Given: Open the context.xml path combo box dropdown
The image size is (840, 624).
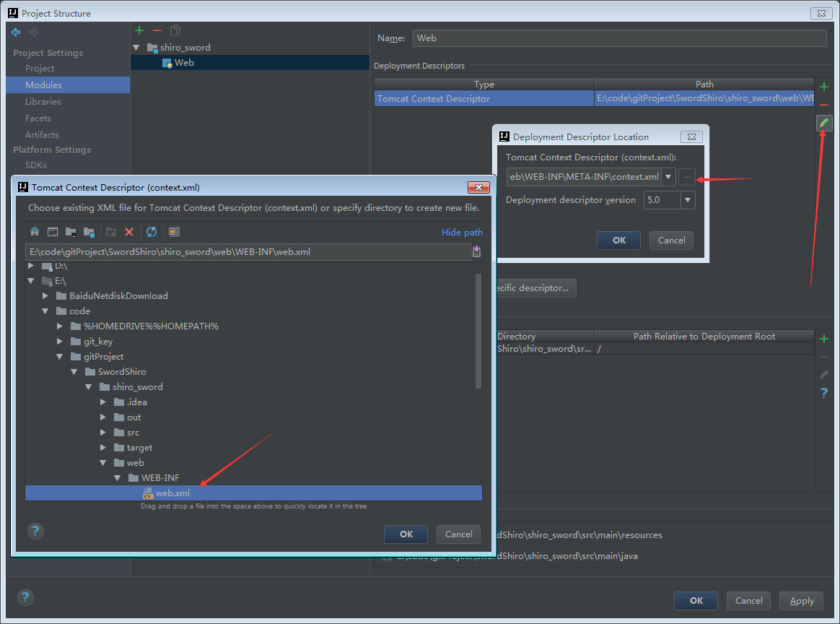Looking at the screenshot, I should tap(669, 177).
